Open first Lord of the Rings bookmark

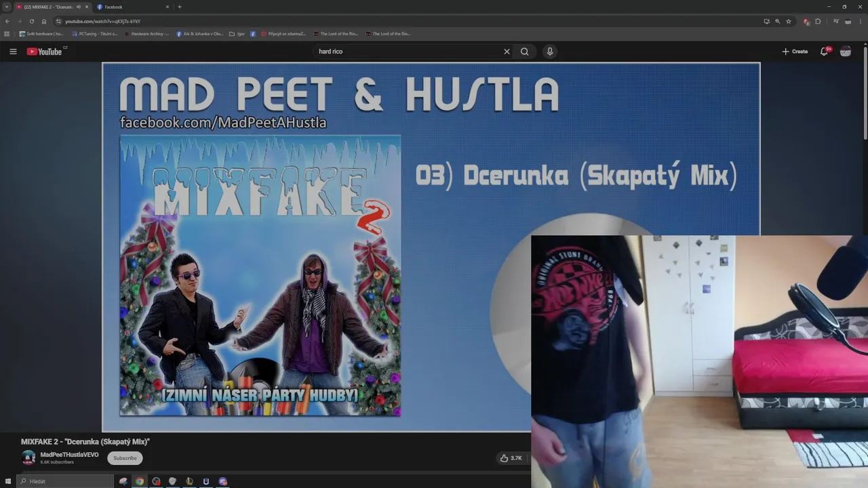336,34
